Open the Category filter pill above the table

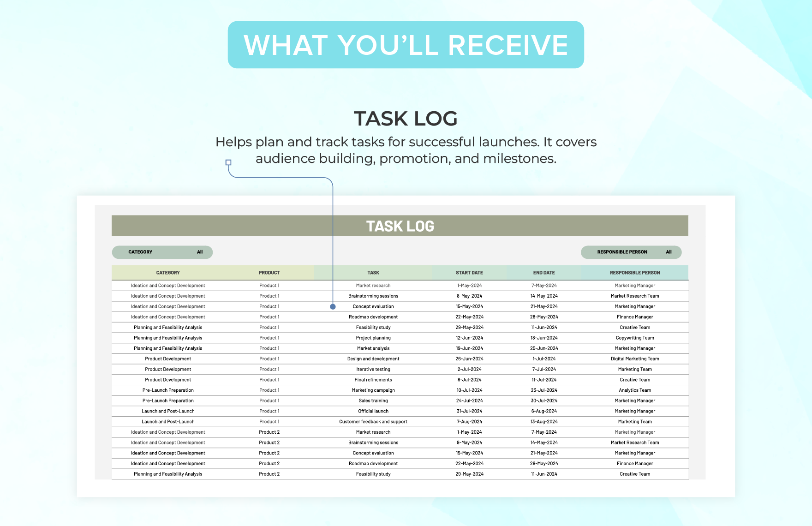pyautogui.click(x=162, y=252)
